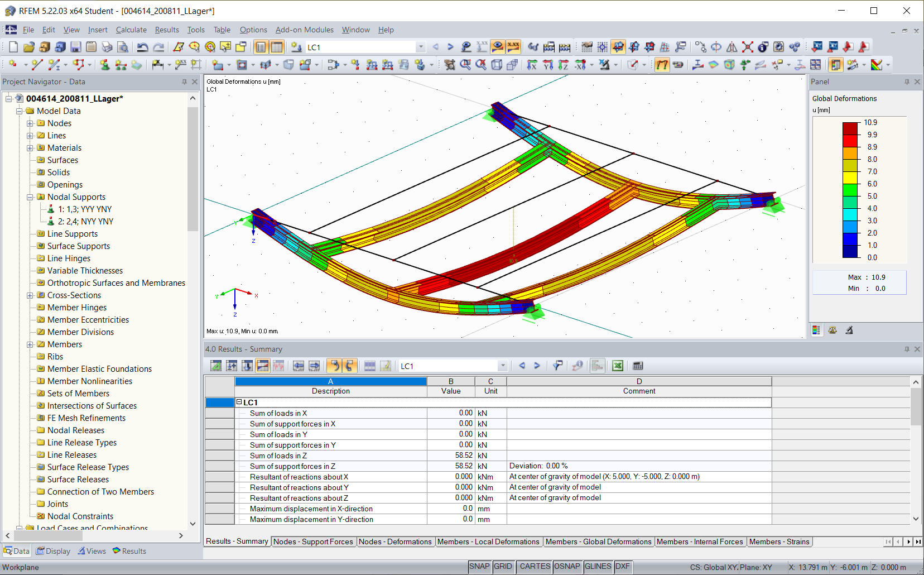Toggle OSNAP in the status bar
The image size is (924, 575).
click(x=567, y=567)
